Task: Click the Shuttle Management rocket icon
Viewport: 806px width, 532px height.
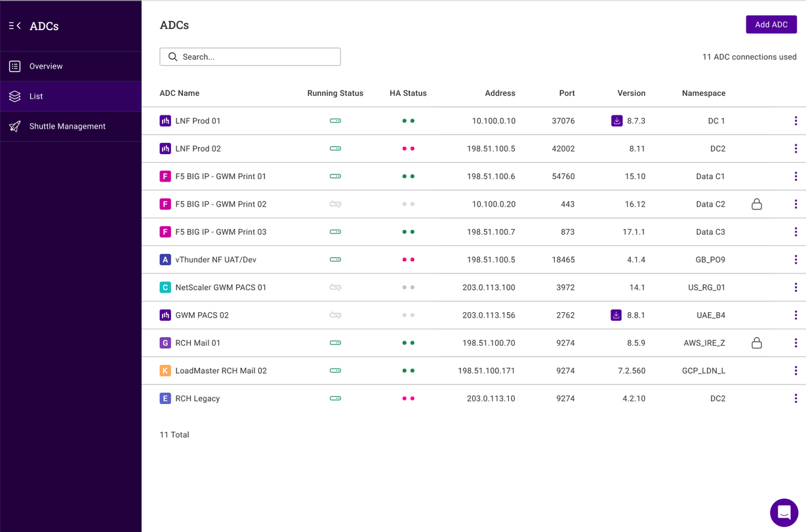Action: (x=14, y=127)
